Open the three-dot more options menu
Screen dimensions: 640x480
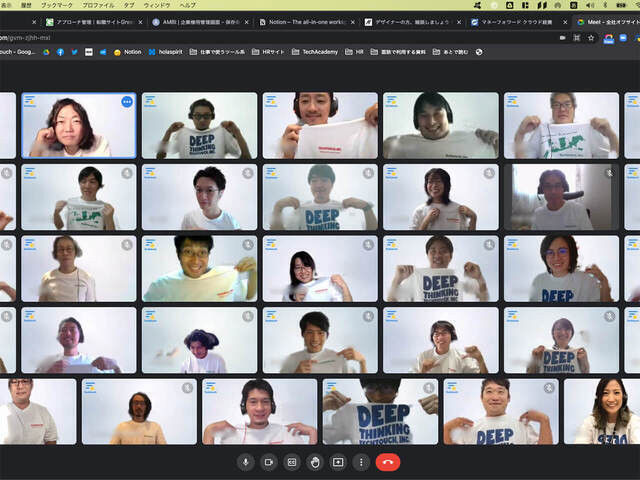[x=361, y=462]
